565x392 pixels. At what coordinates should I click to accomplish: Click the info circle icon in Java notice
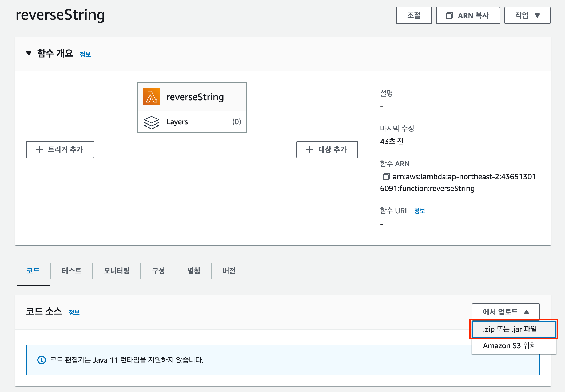[x=41, y=360]
